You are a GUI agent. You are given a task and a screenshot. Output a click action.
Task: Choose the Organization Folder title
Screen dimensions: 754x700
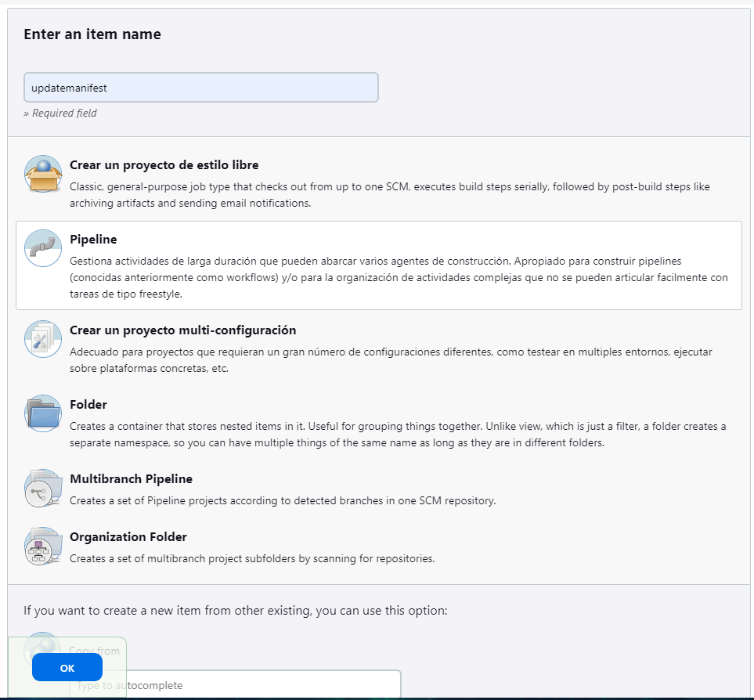point(128,536)
